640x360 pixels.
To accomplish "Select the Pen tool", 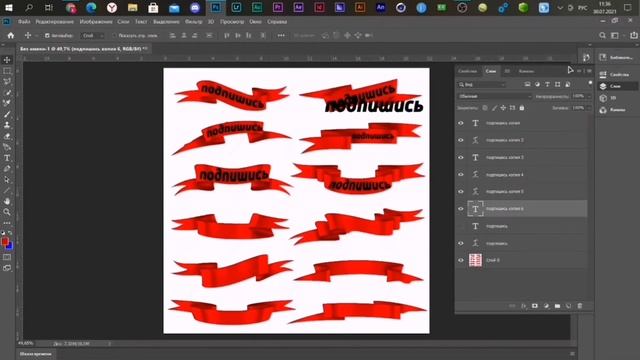I will click(7, 169).
